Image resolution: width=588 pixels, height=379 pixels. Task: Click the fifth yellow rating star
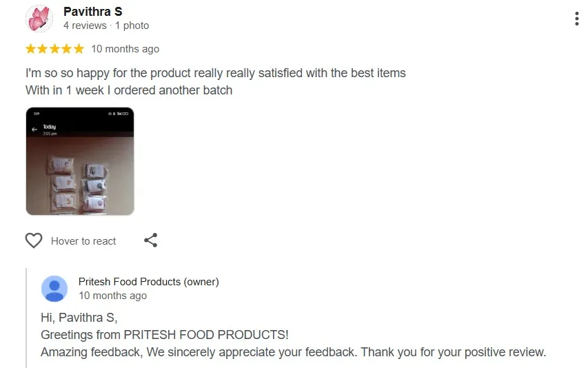click(79, 49)
